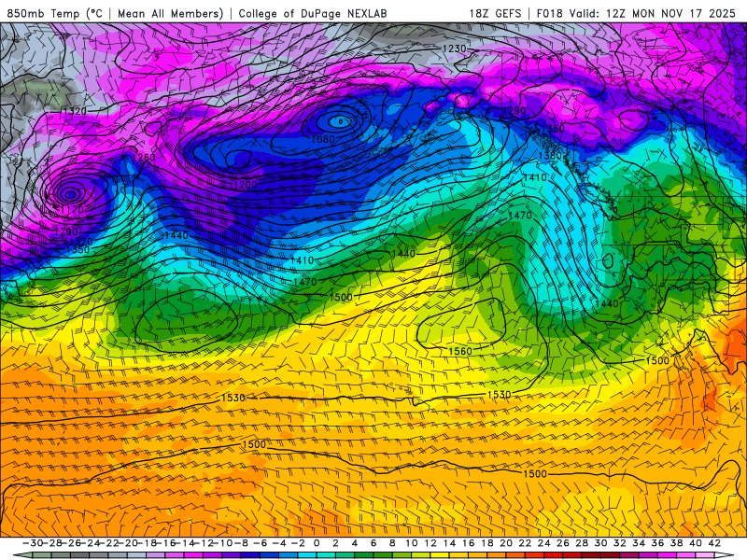Screen dimensions: 747x560
Task: Click the 1230 contour label
Action: click(454, 49)
